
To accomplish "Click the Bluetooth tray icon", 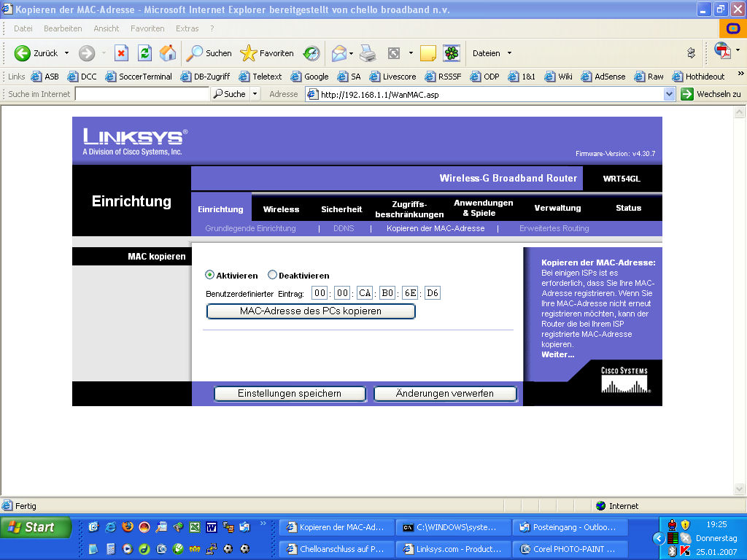I will pyautogui.click(x=672, y=551).
